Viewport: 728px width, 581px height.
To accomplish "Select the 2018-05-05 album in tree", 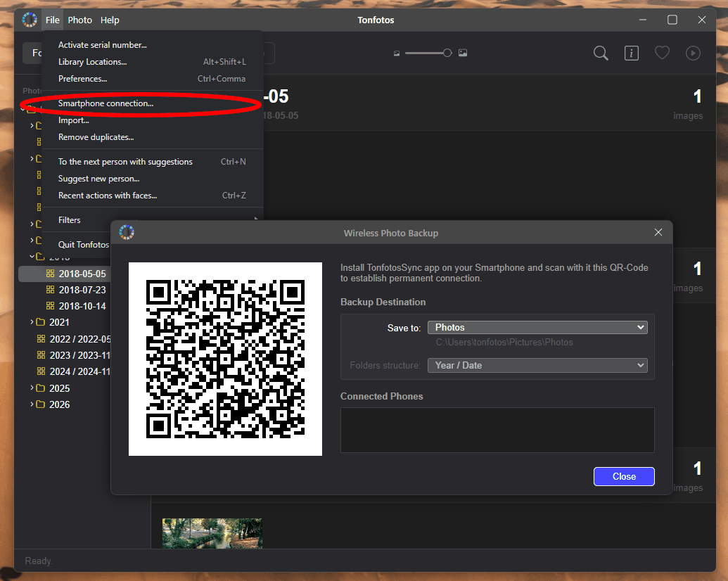I will point(82,274).
